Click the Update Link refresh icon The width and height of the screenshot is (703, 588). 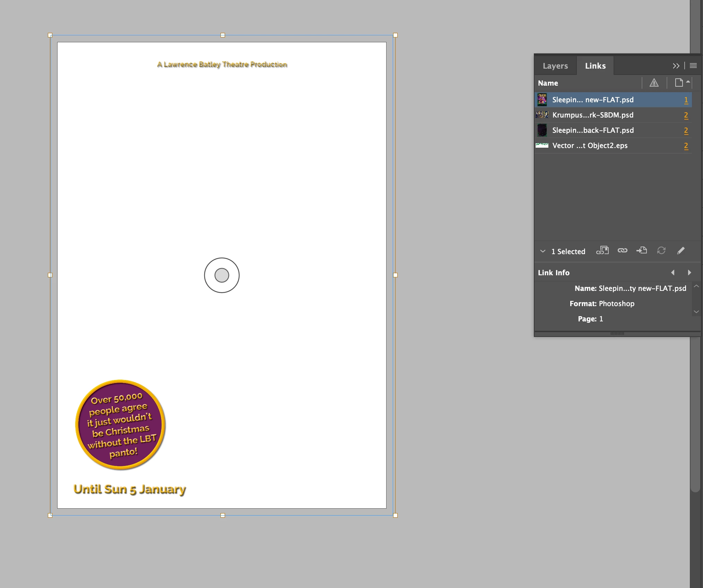pyautogui.click(x=661, y=250)
